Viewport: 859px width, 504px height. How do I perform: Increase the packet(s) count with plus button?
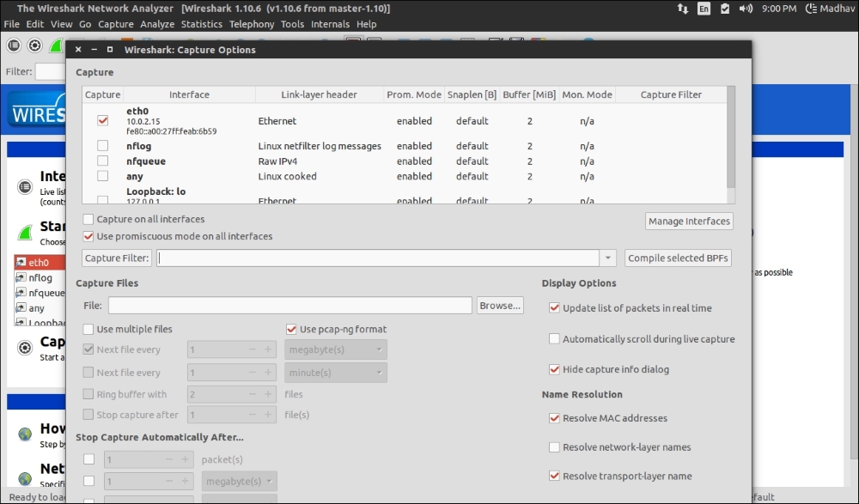click(186, 459)
